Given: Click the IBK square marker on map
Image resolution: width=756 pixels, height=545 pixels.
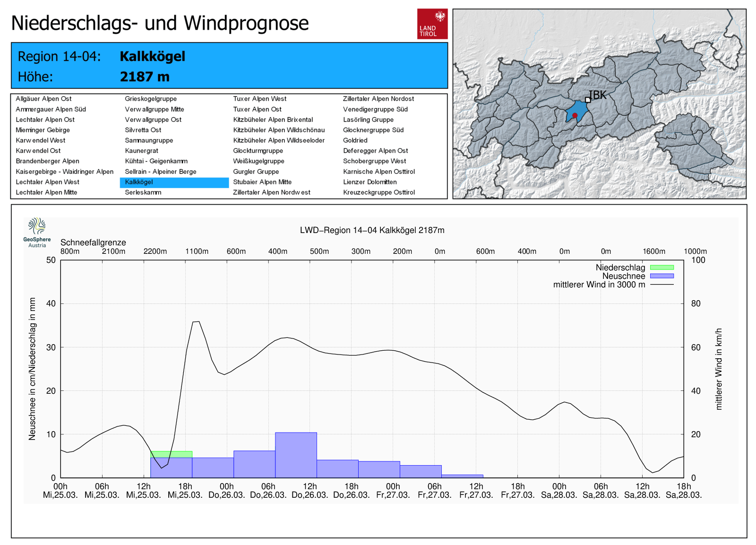Looking at the screenshot, I should [588, 100].
